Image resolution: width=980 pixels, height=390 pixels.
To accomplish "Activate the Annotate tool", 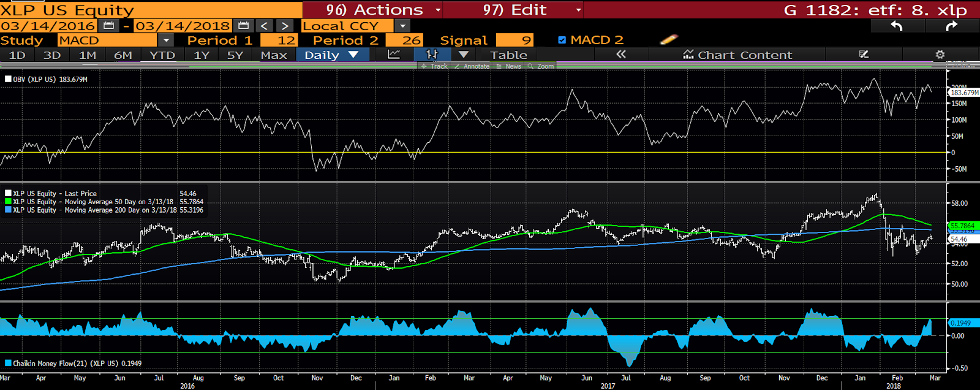I will 472,66.
